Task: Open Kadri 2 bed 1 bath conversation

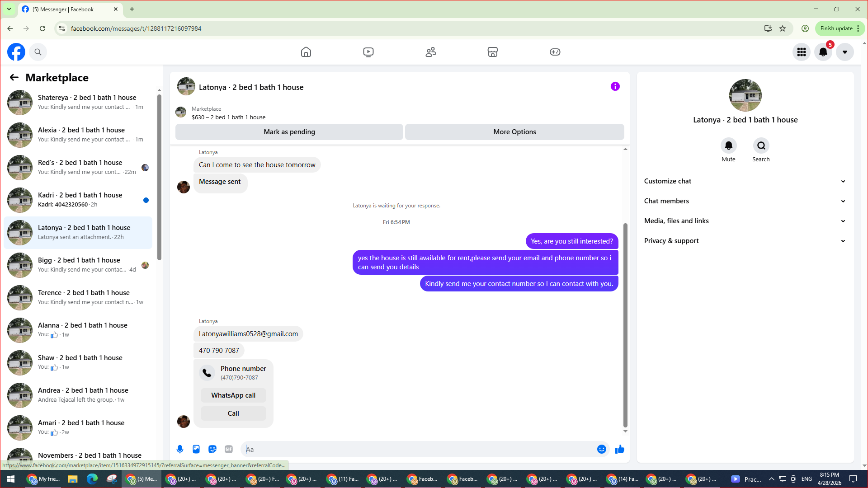Action: pos(78,200)
